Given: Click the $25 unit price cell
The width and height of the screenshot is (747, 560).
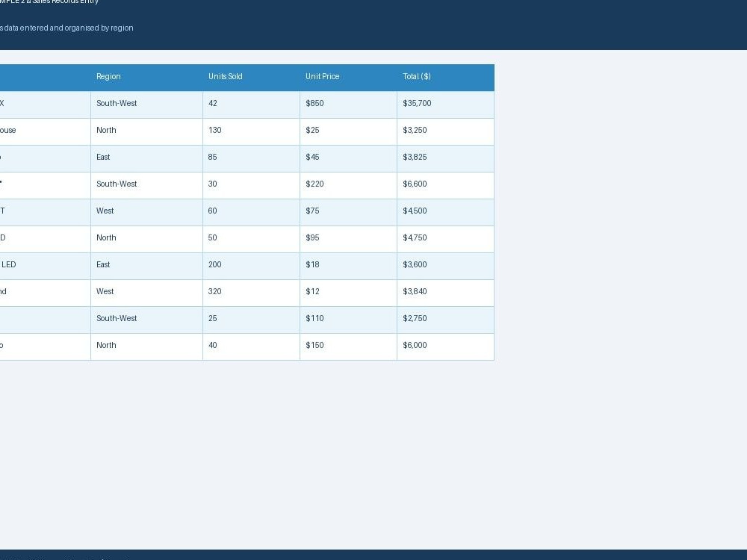Looking at the screenshot, I should pos(349,131).
